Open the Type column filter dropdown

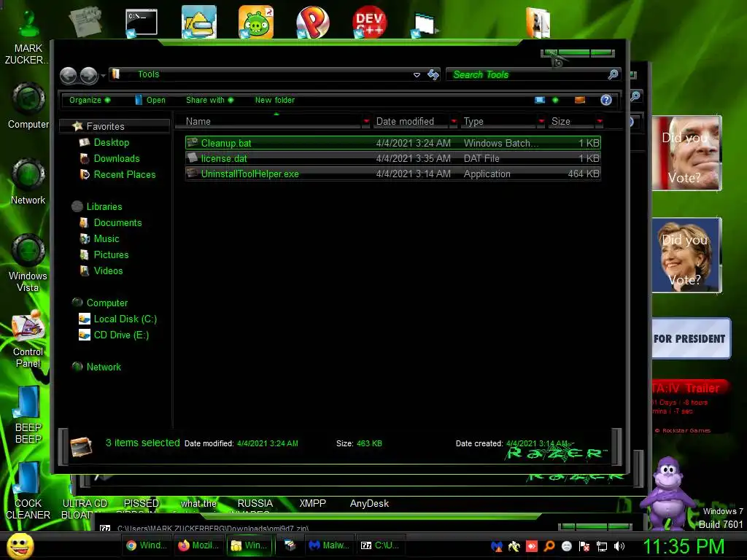pyautogui.click(x=541, y=122)
